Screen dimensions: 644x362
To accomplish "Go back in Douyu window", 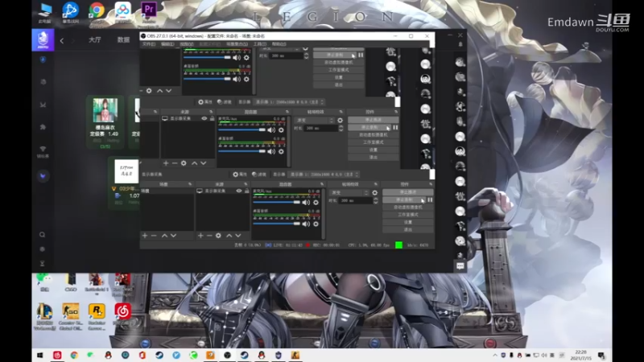I will [62, 40].
